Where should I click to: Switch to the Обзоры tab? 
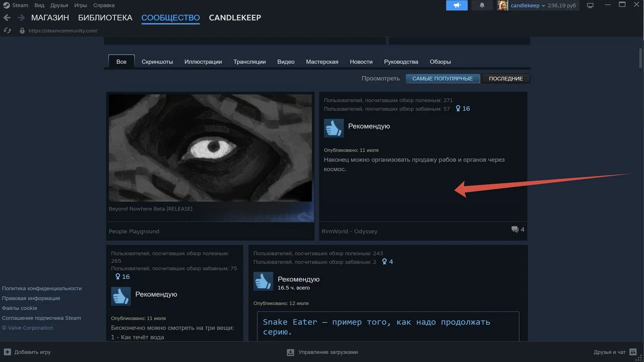[440, 62]
